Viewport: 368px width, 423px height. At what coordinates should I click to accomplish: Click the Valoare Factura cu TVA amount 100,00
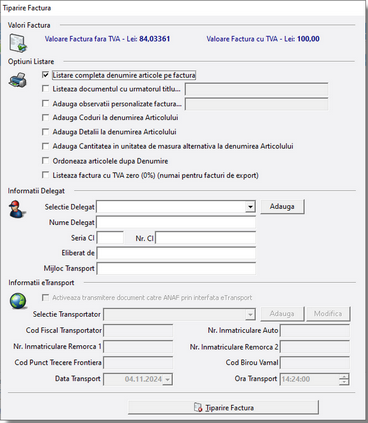coord(308,39)
